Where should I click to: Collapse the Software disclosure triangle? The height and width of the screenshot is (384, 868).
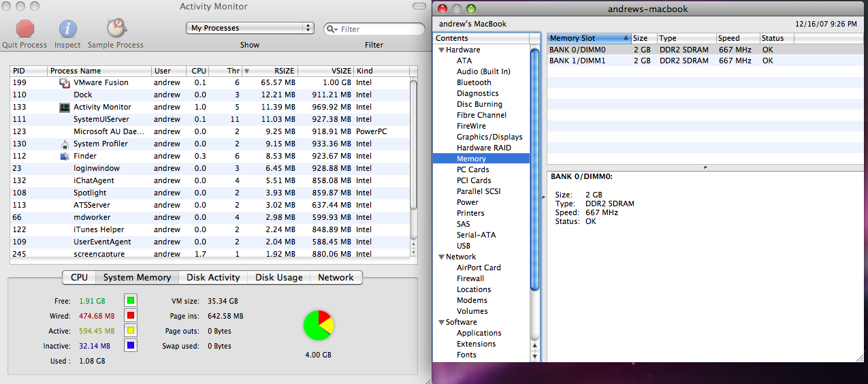click(x=441, y=322)
